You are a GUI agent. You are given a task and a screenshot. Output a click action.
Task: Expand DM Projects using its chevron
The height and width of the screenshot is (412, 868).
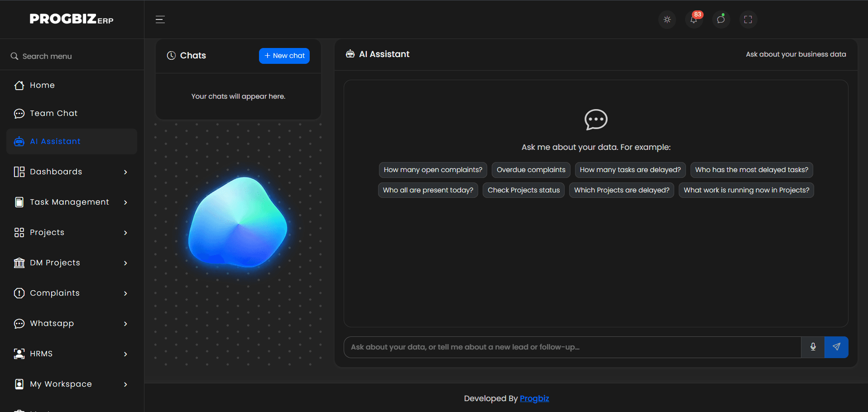(x=125, y=263)
